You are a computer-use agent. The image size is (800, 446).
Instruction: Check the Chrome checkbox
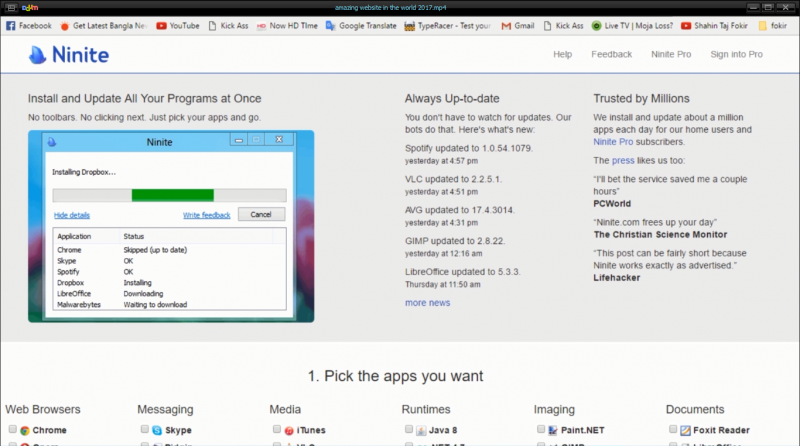[13, 429]
